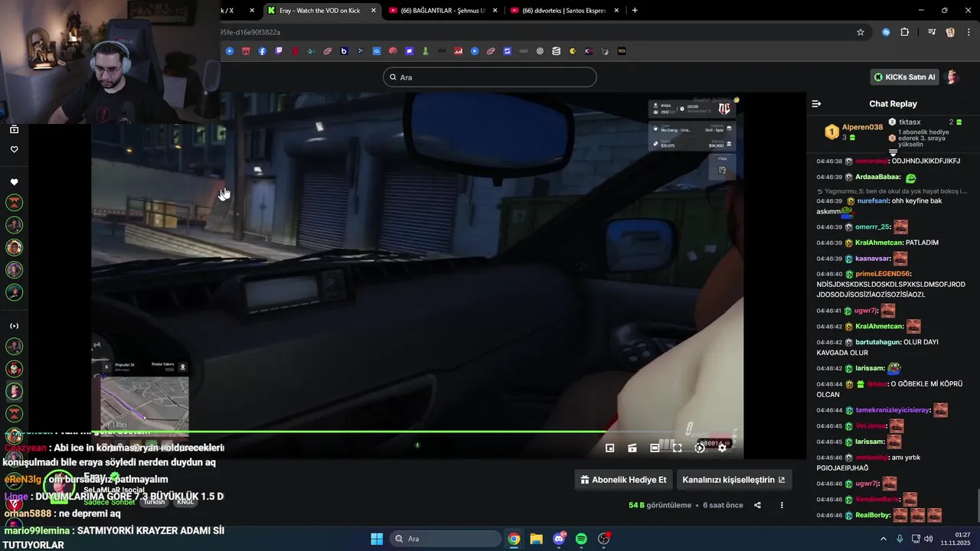Share this VOD using share icon
980x551 pixels.
[757, 505]
